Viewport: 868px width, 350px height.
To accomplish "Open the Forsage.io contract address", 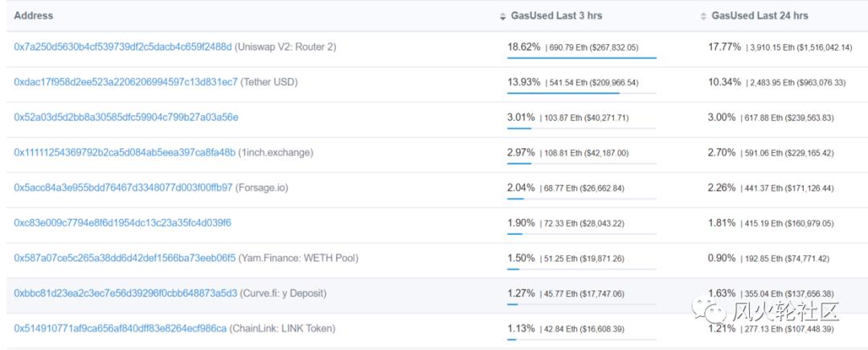I will [123, 187].
